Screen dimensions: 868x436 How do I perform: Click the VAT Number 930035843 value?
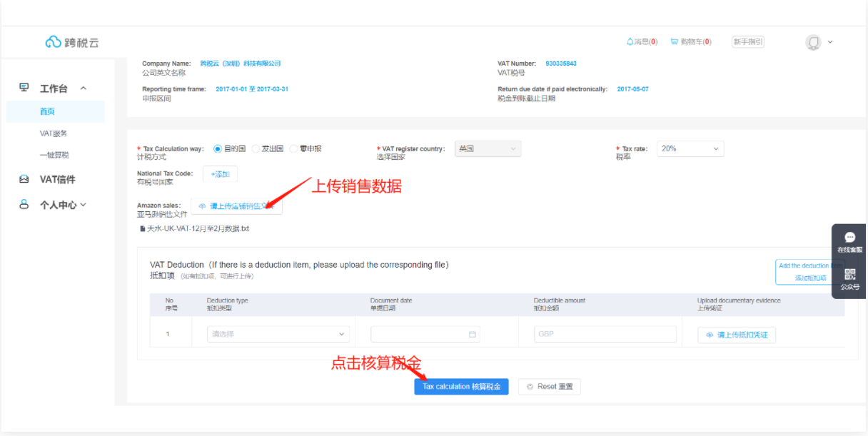click(561, 64)
